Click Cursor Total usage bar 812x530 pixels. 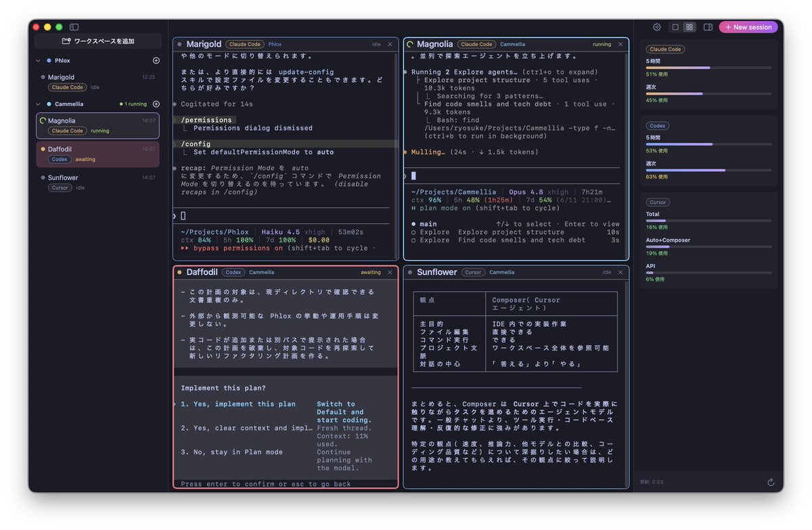(708, 221)
